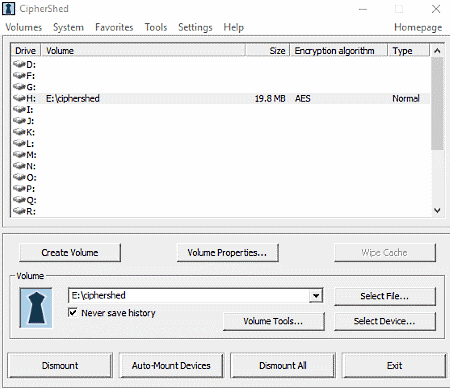Select the mounted drive H: icon
Screen dimensions: 450x389
click(x=19, y=98)
